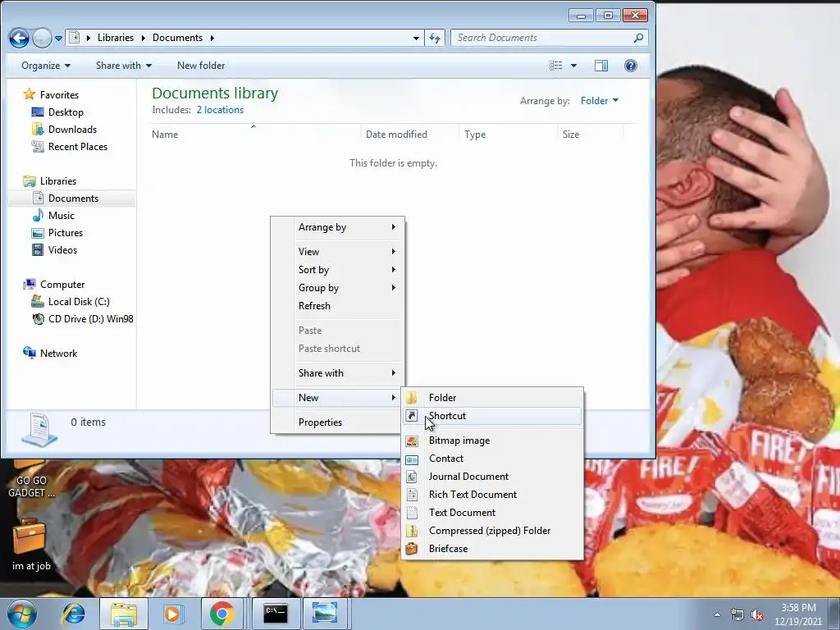Sort by Type column header
Image resolution: width=840 pixels, height=630 pixels.
click(x=508, y=134)
